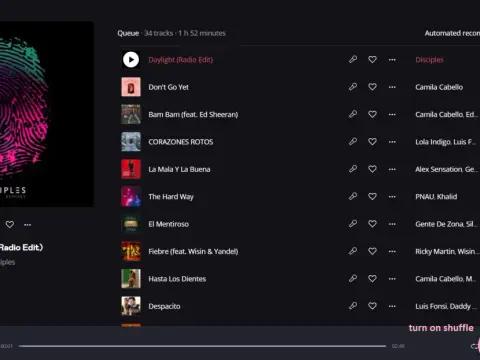Screen dimensions: 480x360
Task: Show lyrics for Fiebre (feat. Wisin & Yandel)
Action: [353, 251]
